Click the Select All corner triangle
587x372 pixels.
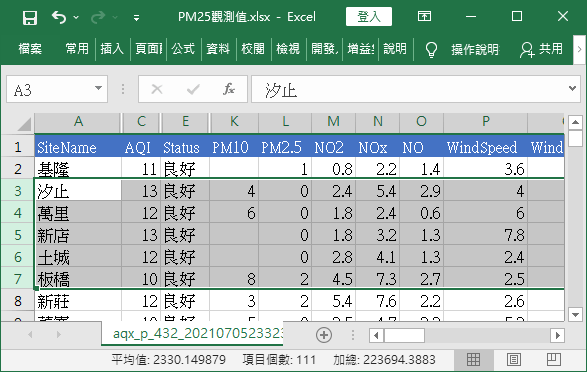coord(23,123)
